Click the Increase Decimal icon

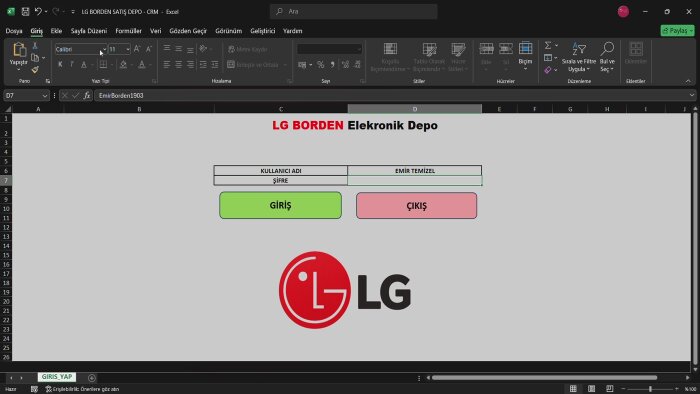tap(345, 65)
